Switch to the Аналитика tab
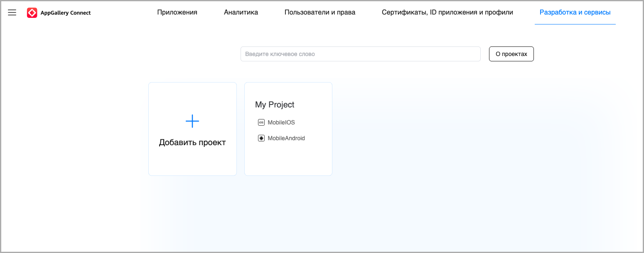The height and width of the screenshot is (253, 644). click(241, 12)
